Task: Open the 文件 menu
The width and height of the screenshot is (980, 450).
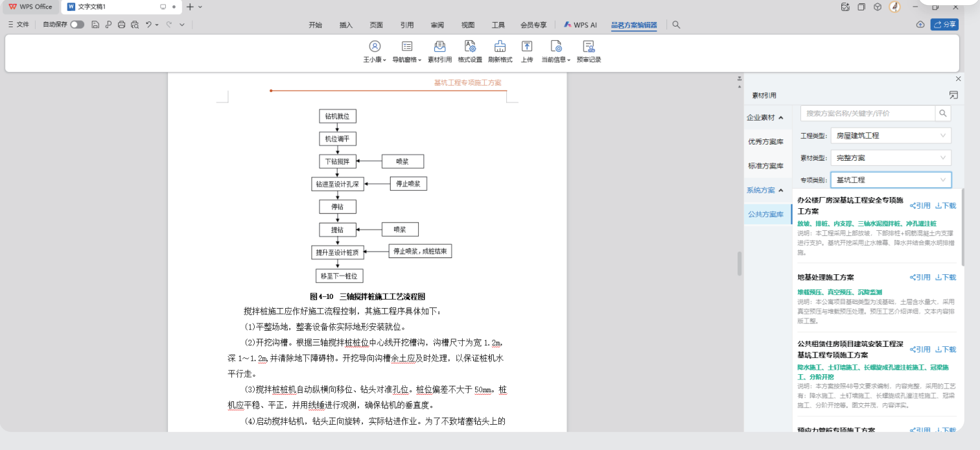Action: tap(19, 25)
